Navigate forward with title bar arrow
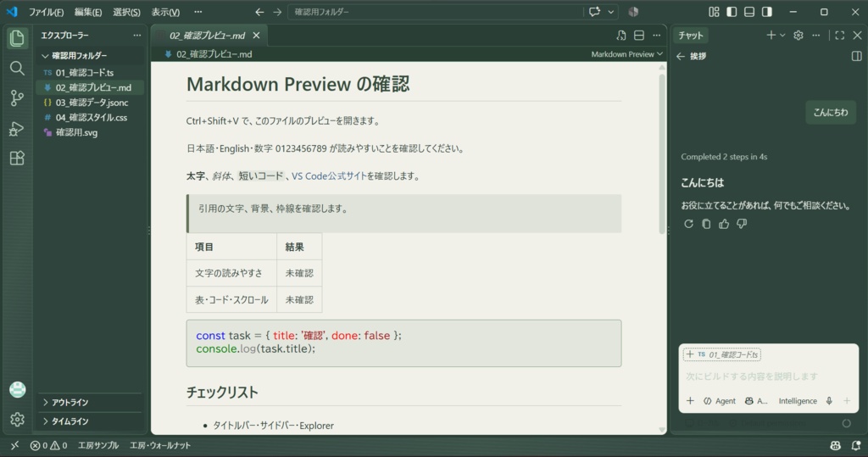Image resolution: width=868 pixels, height=457 pixels. click(277, 12)
